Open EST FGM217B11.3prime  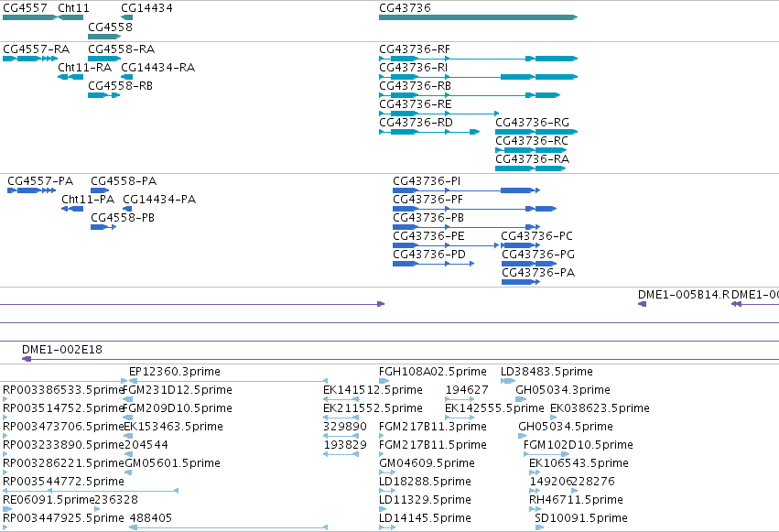tap(382, 436)
